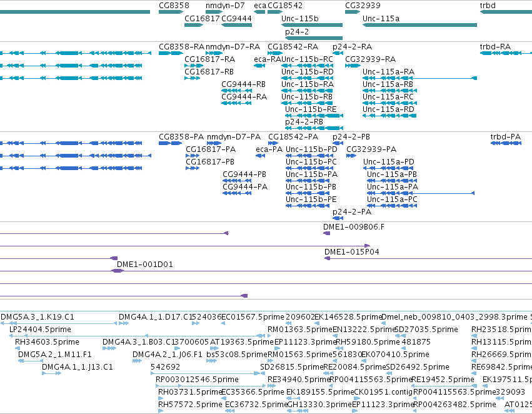Select the nmdyn-D7 gene feature
This screenshot has width=532, height=414.
214,12
